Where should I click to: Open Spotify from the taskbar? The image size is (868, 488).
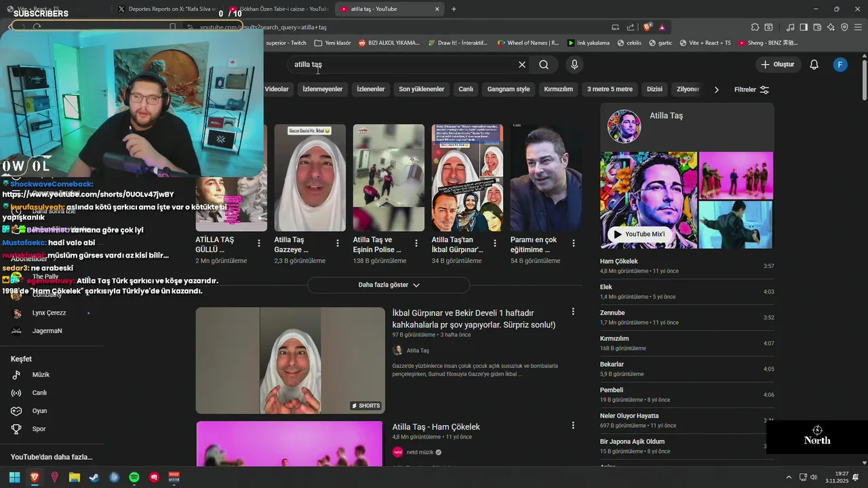134,477
